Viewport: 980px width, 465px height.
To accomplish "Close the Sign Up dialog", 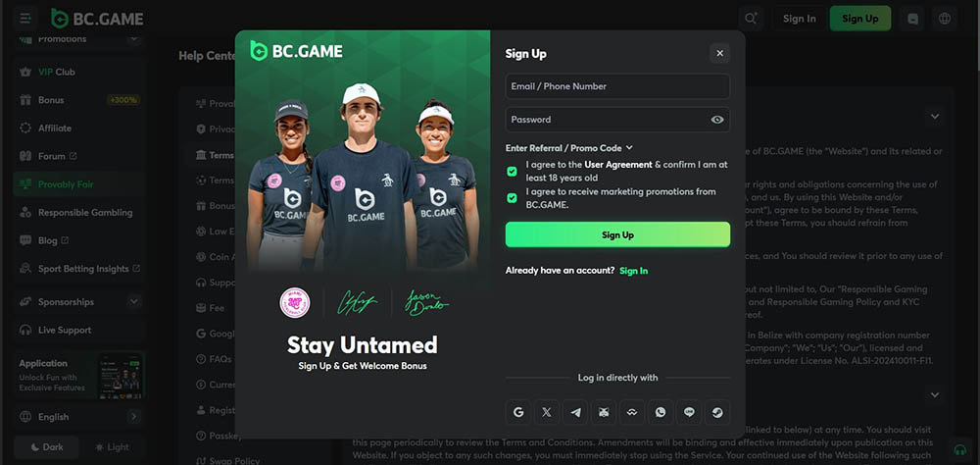I will pyautogui.click(x=719, y=54).
